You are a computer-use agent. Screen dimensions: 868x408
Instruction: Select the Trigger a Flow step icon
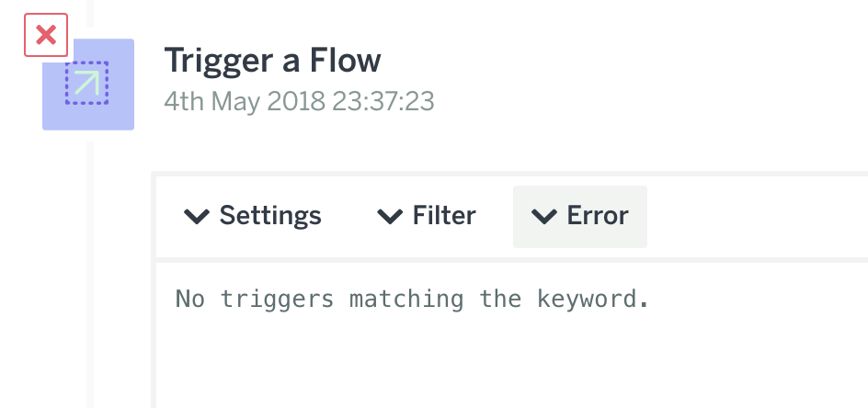pyautogui.click(x=88, y=85)
